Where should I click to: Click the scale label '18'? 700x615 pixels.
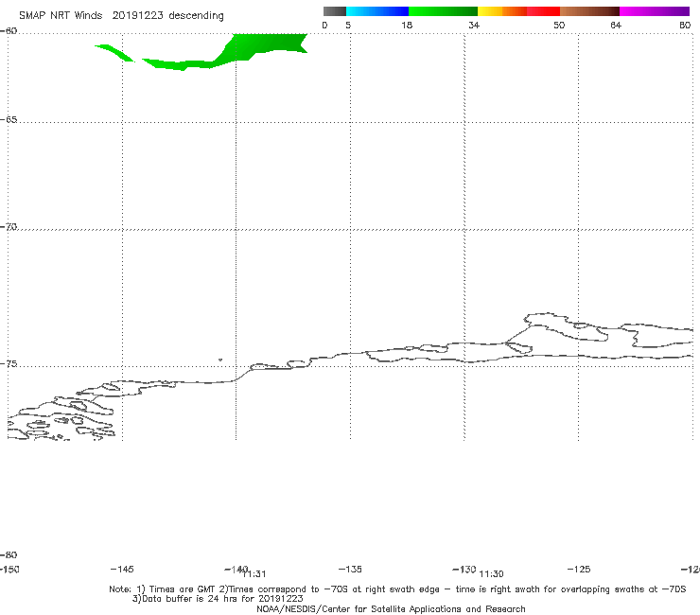[407, 25]
